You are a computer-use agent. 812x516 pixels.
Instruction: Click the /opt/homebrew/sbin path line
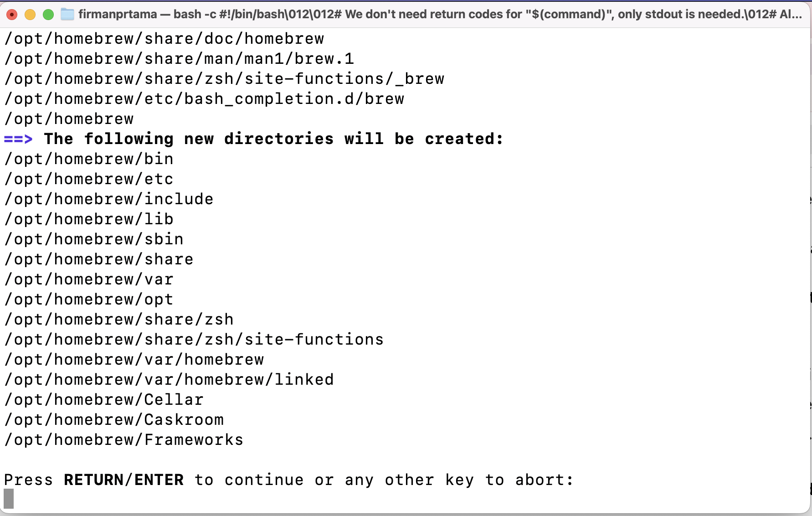(94, 239)
